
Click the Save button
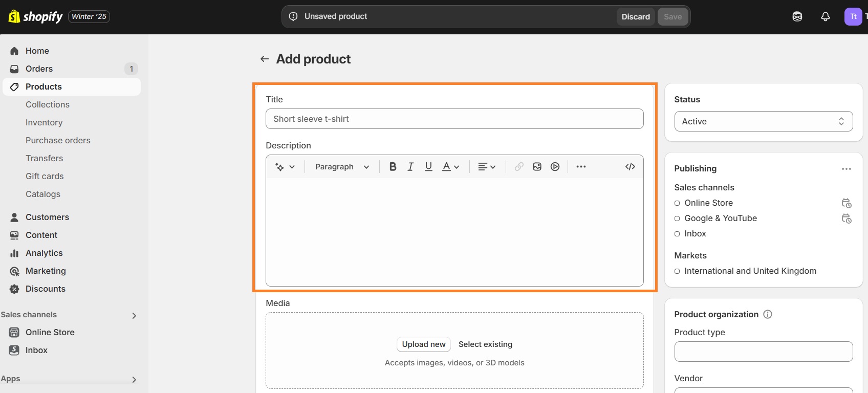tap(672, 17)
